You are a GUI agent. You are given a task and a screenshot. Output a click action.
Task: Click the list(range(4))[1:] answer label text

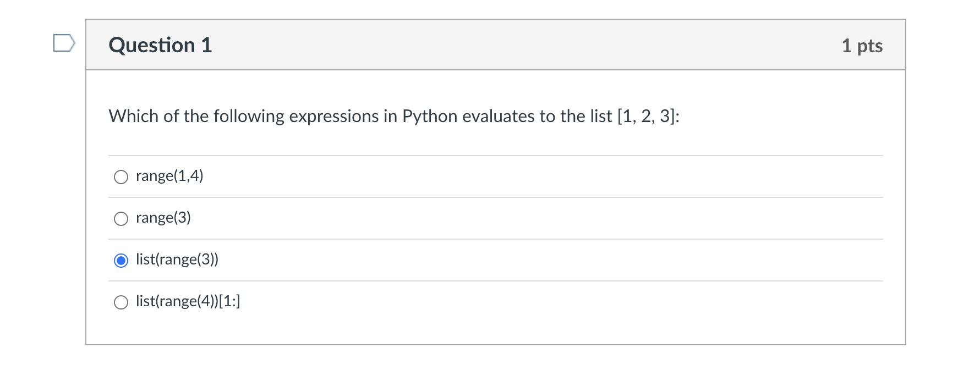click(188, 301)
